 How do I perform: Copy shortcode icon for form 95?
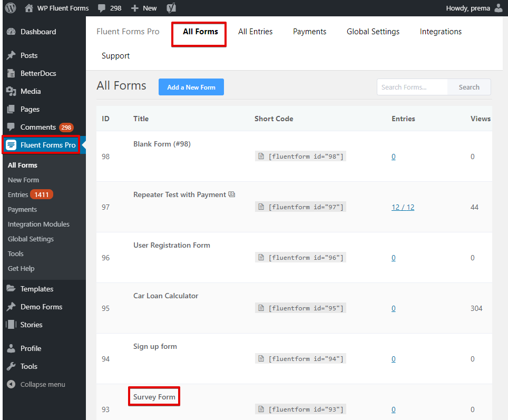click(261, 308)
